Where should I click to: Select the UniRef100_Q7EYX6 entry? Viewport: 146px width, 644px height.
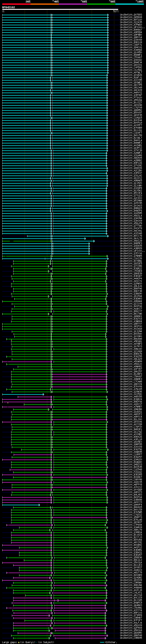[131, 254]
